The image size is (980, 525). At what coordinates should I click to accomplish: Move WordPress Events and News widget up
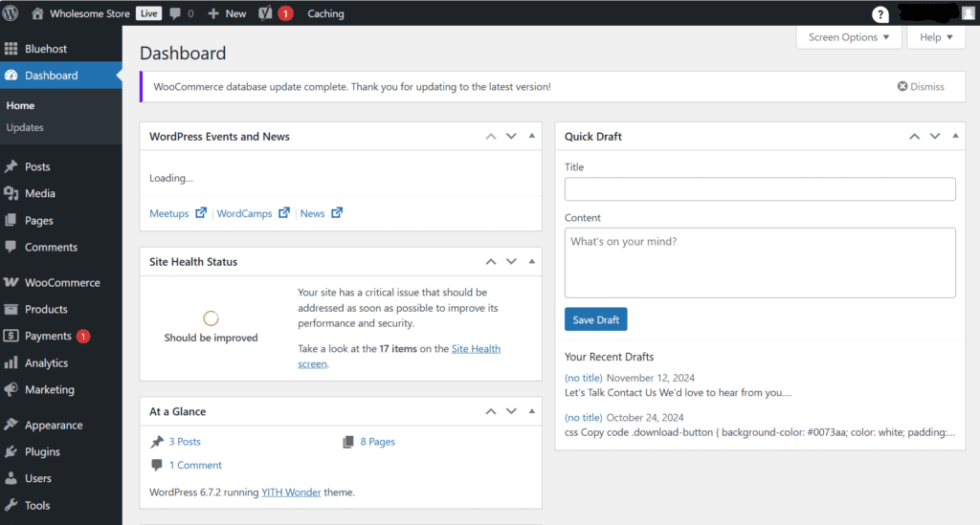[x=491, y=136]
